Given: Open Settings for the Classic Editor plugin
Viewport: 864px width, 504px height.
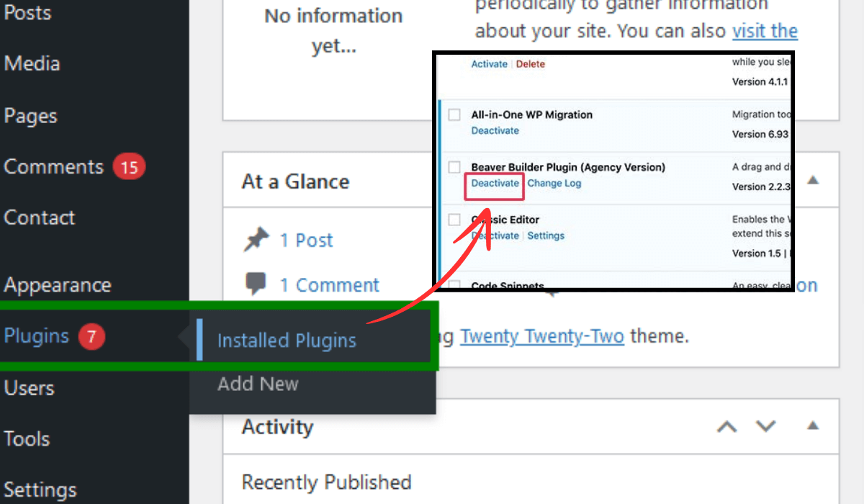Looking at the screenshot, I should 546,235.
